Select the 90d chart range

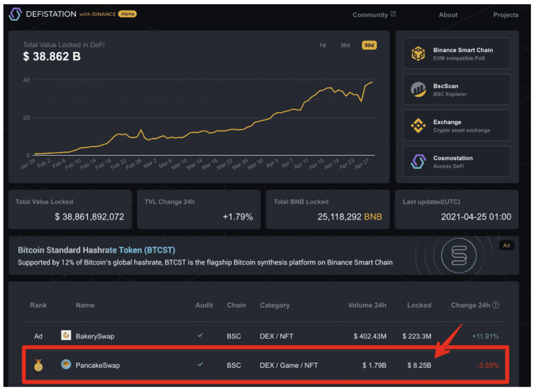pyautogui.click(x=369, y=45)
